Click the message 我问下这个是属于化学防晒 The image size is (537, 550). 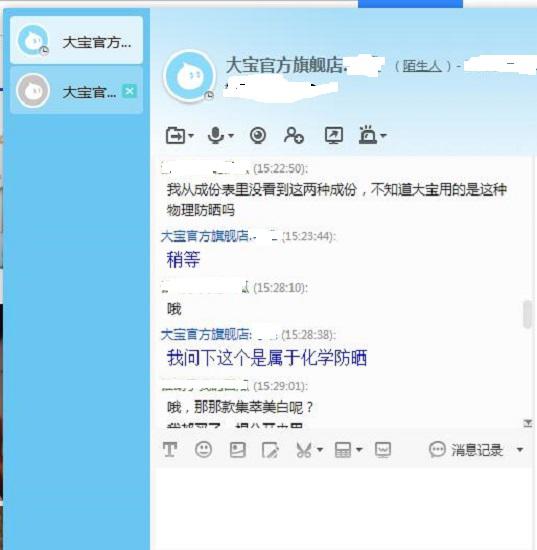point(267,358)
